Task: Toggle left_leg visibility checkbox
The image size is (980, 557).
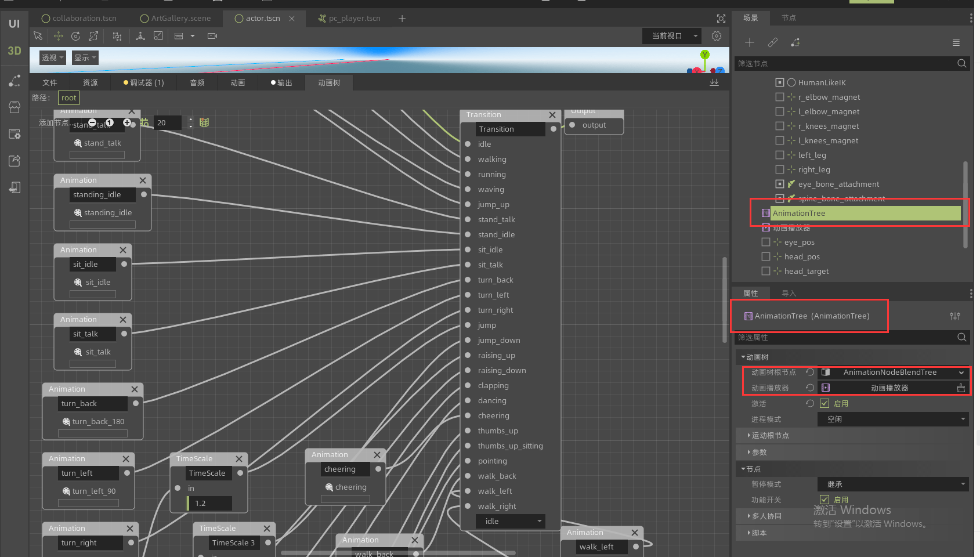Action: (780, 155)
